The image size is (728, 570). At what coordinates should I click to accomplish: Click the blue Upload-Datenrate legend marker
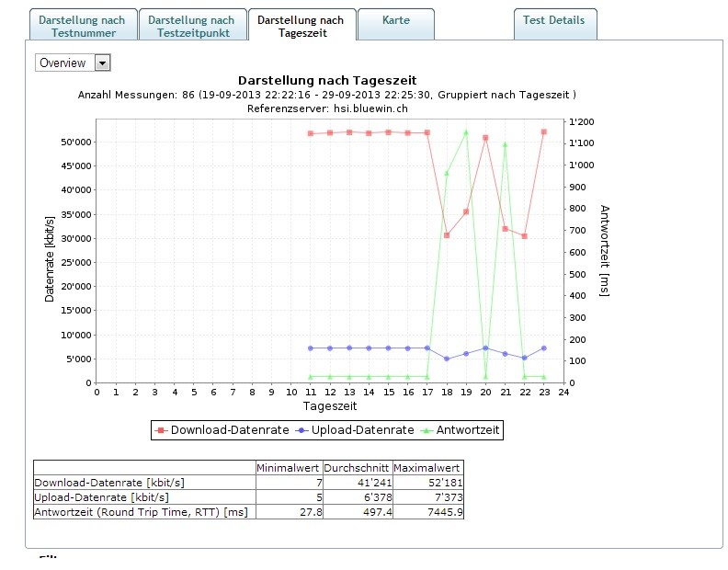302,430
